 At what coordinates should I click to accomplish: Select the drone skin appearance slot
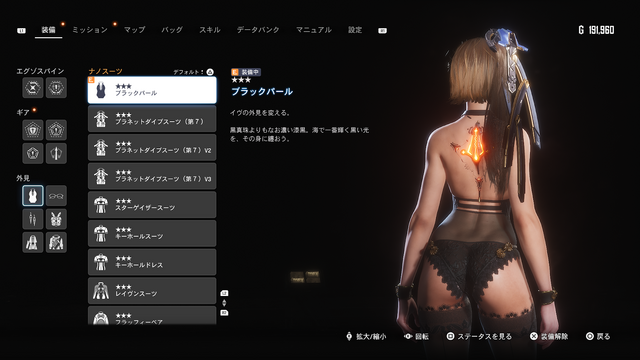56,219
